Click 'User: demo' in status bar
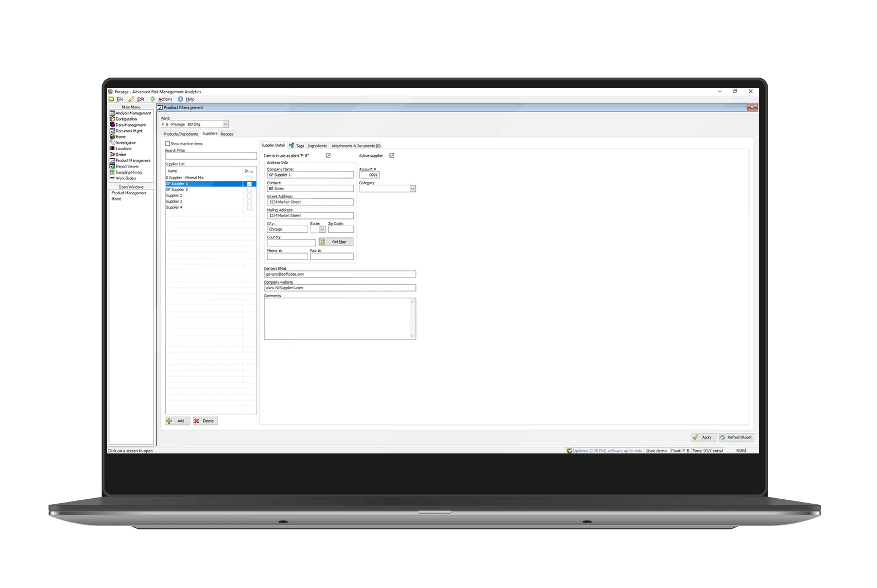Image resolution: width=877 pixels, height=588 pixels. point(656,451)
